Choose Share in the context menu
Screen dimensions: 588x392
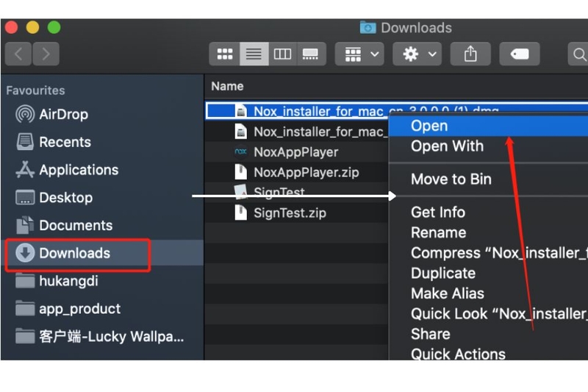489,334
